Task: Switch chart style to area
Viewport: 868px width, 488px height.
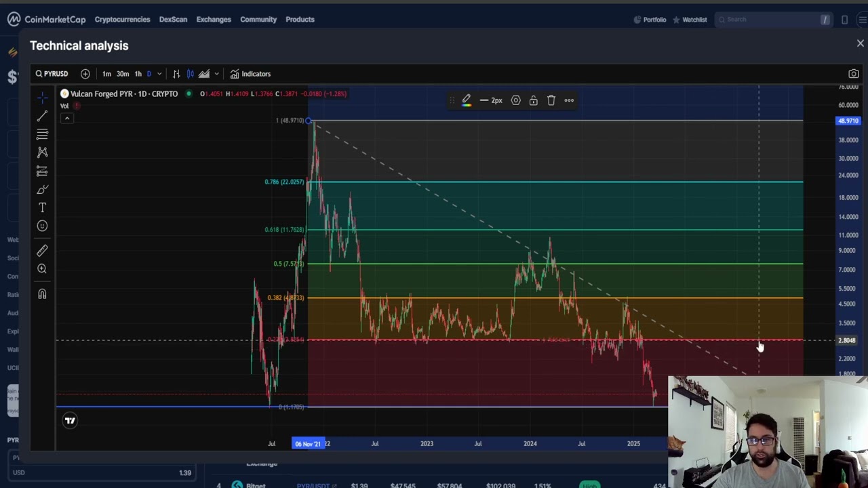Action: [204, 74]
